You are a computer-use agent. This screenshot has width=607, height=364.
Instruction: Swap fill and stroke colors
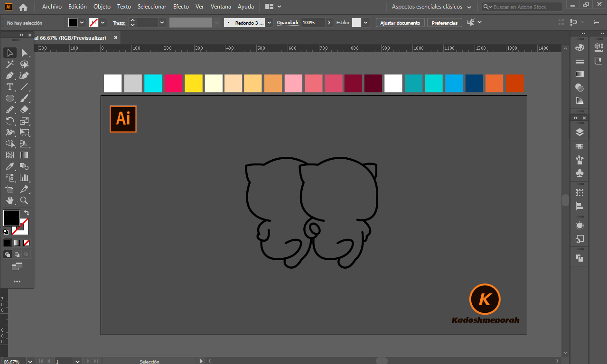pyautogui.click(x=27, y=213)
